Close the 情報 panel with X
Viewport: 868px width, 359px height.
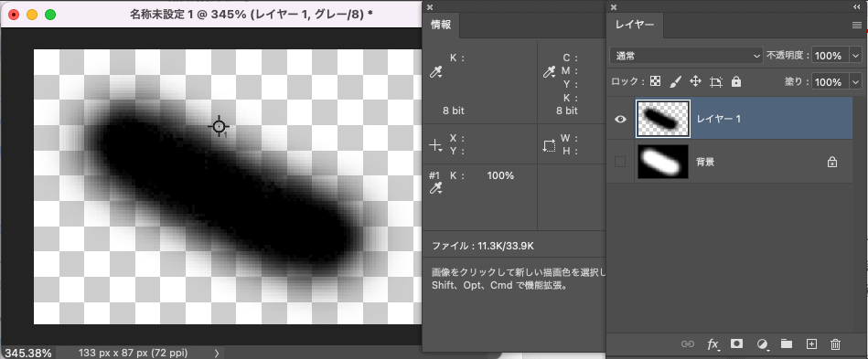[x=430, y=7]
